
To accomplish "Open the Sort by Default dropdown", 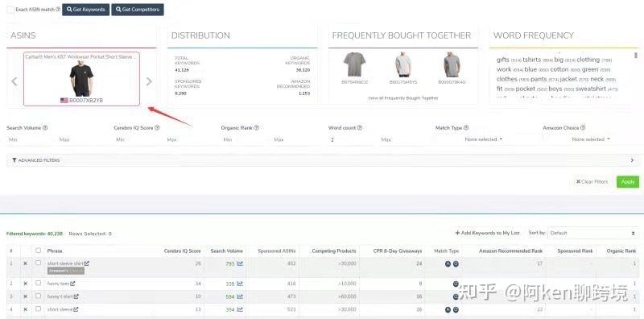I will tap(592, 233).
